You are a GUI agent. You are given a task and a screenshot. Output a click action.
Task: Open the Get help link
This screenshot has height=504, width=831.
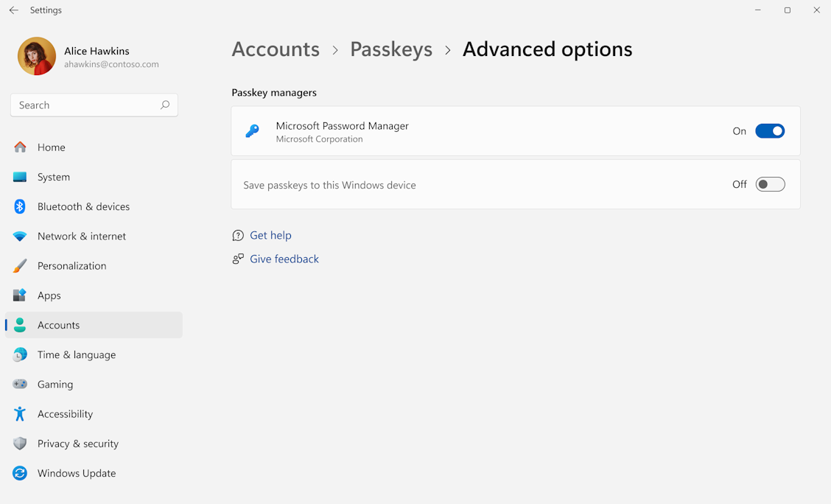point(271,234)
